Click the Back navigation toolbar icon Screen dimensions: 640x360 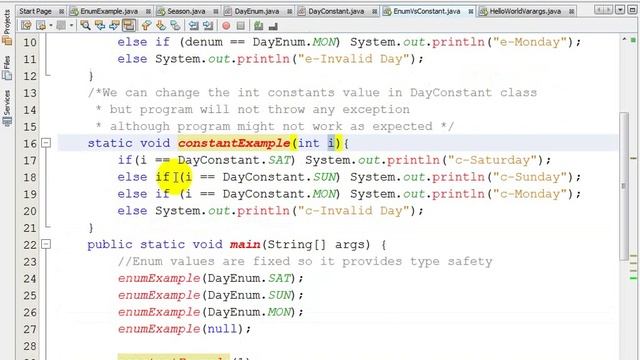point(41,26)
